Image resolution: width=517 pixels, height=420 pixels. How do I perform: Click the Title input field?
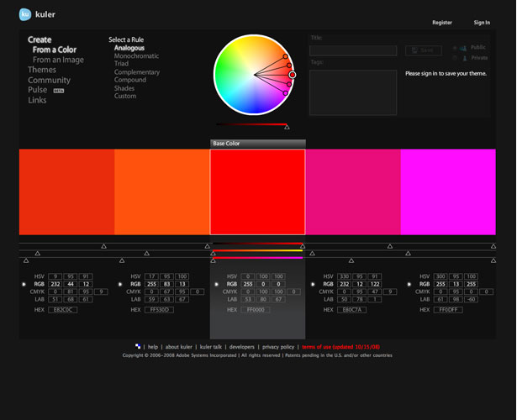coord(353,50)
